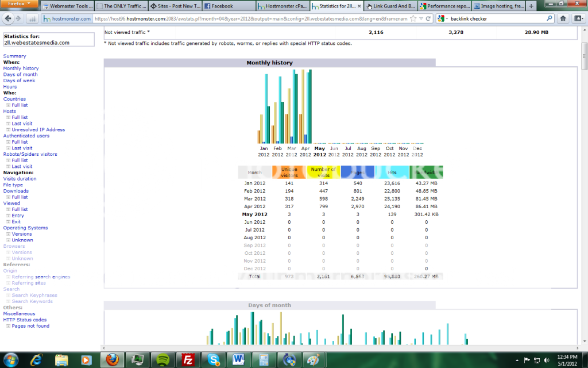588x368 pixels.
Task: Open the Downloads link
Action: (x=16, y=191)
